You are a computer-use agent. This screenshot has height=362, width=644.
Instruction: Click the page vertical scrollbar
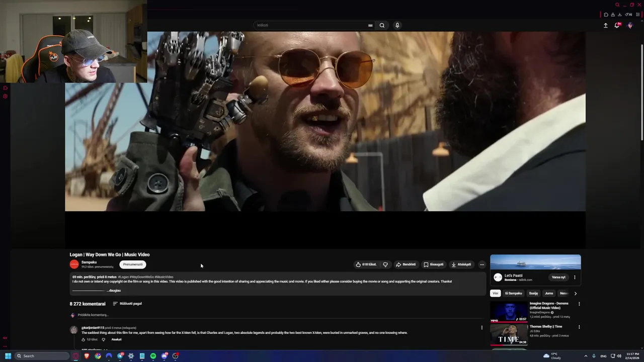641,93
